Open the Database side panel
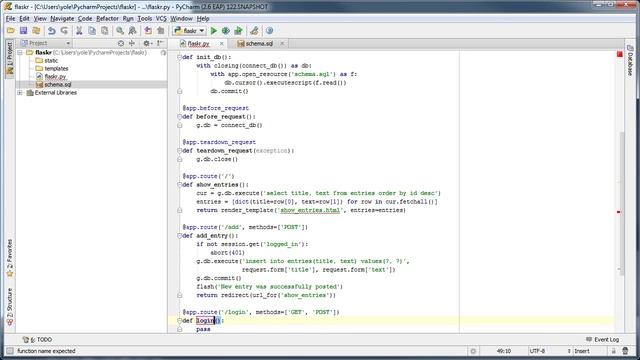This screenshot has height=360, width=640. pos(630,60)
